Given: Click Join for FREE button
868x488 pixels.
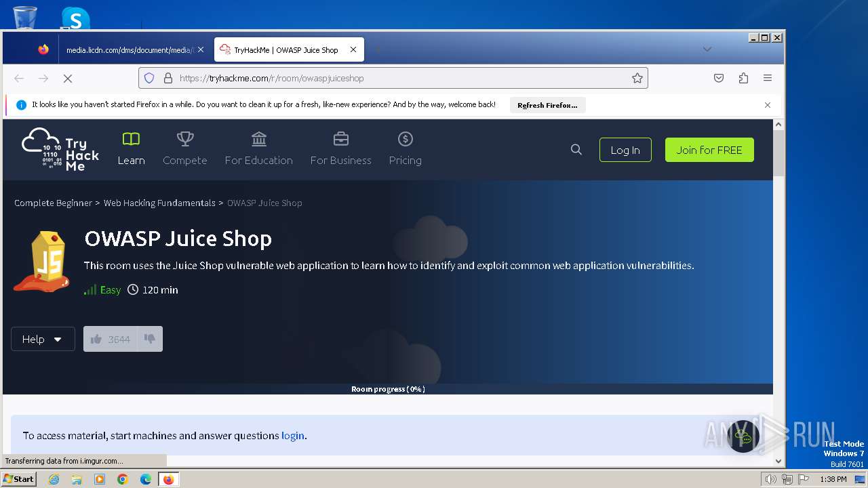Looking at the screenshot, I should pyautogui.click(x=709, y=150).
